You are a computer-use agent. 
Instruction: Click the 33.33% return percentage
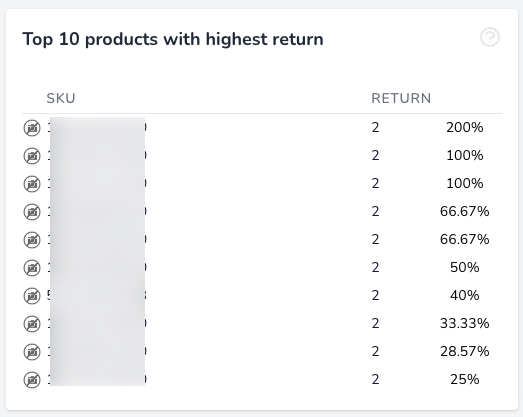pos(465,324)
